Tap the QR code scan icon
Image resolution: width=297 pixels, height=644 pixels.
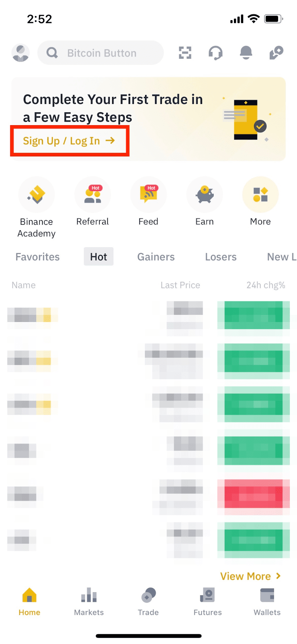click(x=185, y=53)
